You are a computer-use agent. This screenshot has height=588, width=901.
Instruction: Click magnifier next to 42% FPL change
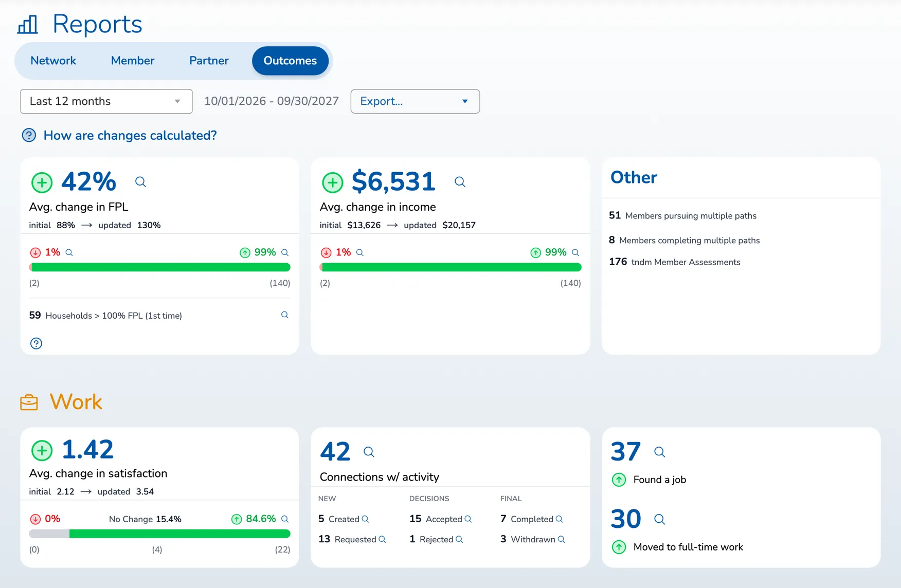(140, 182)
